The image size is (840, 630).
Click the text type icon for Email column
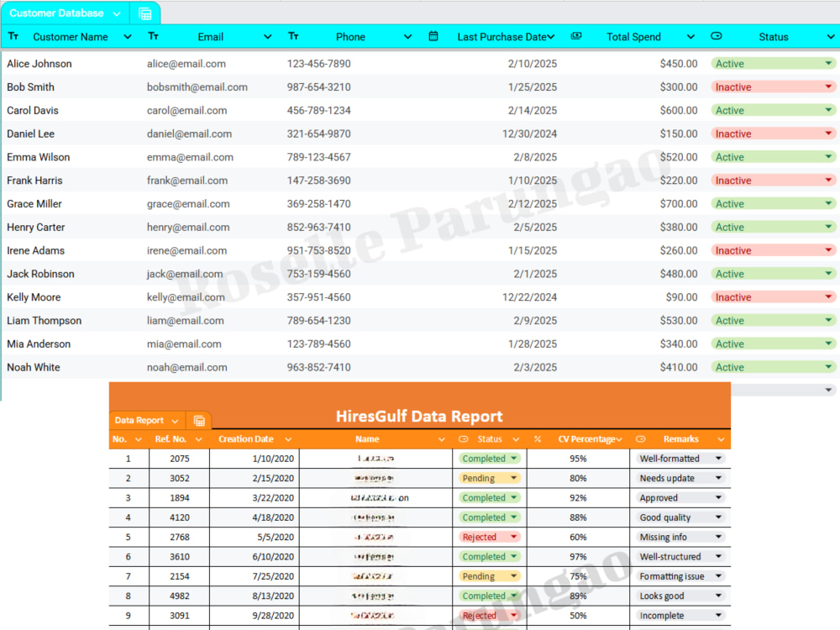(x=153, y=36)
